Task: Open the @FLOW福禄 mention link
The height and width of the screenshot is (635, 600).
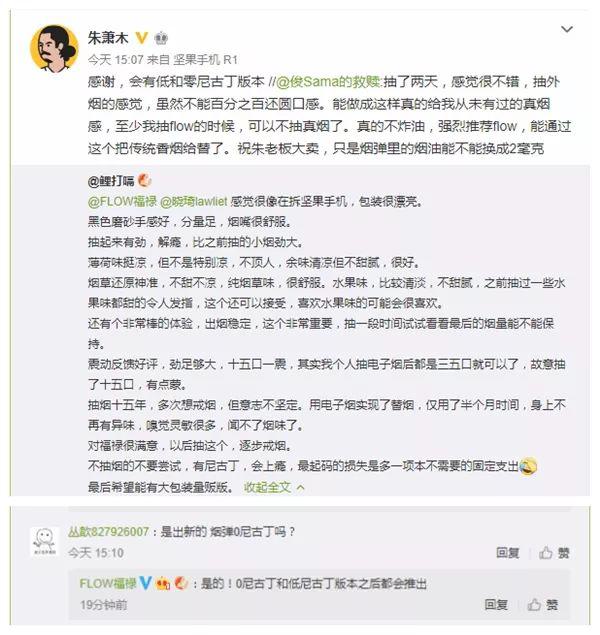Action: coord(122,201)
